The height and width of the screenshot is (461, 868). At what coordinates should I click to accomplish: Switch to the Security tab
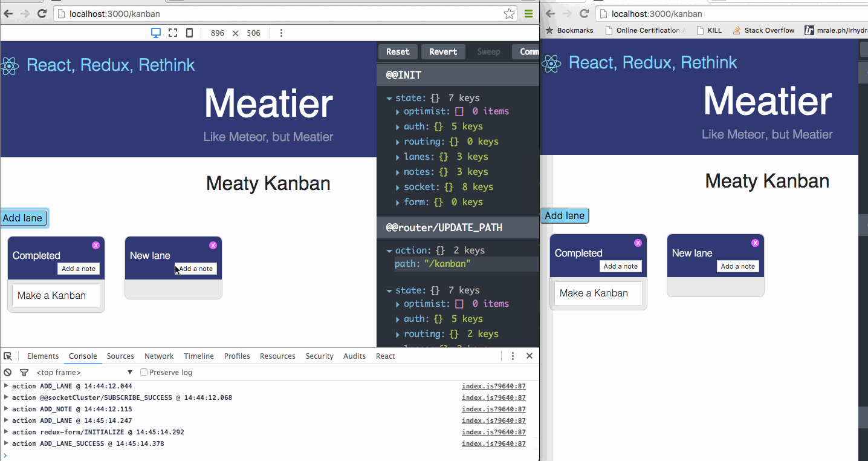(x=319, y=356)
